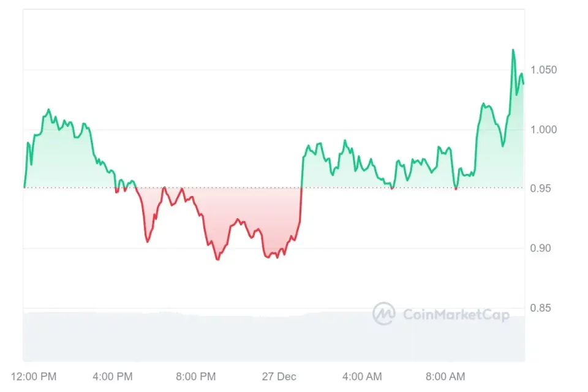
Task: Click the dotted 0.95 baseline
Action: 367,188
